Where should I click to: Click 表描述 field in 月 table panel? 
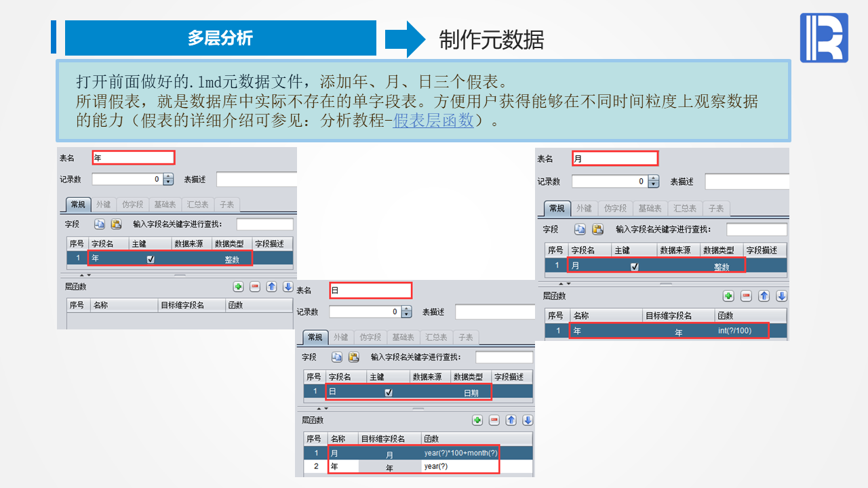[747, 182]
